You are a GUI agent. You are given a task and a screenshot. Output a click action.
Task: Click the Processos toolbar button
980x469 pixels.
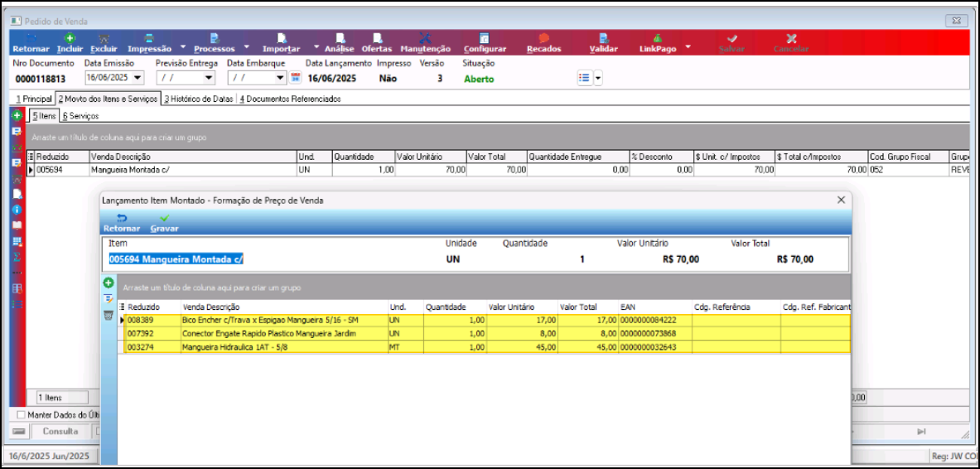215,43
